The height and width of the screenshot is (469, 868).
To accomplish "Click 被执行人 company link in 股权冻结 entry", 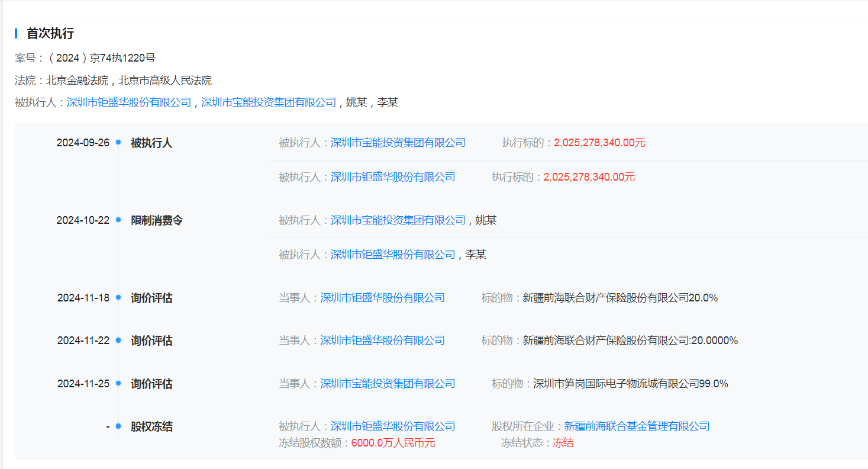I will click(393, 426).
